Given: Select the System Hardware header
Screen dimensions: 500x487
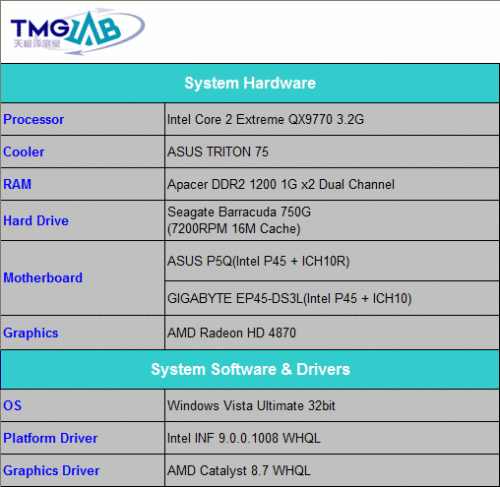Looking at the screenshot, I should (250, 83).
